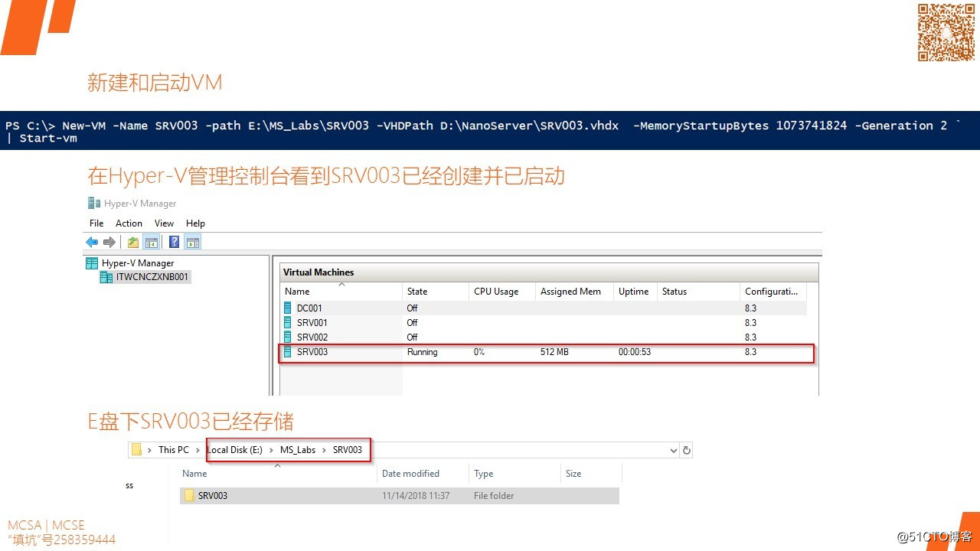Click the Off state of SRV002
This screenshot has height=551, width=980.
click(x=413, y=337)
